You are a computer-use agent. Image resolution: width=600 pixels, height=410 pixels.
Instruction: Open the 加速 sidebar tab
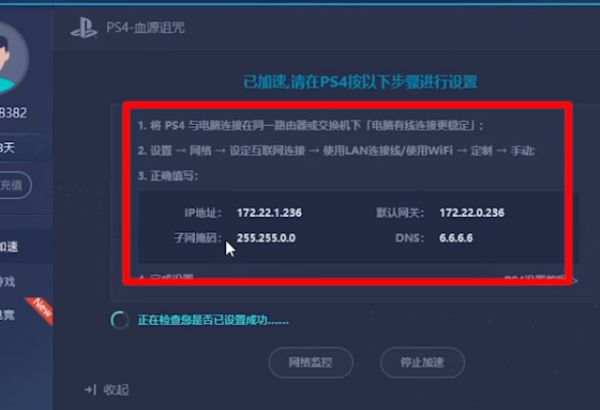click(x=8, y=247)
